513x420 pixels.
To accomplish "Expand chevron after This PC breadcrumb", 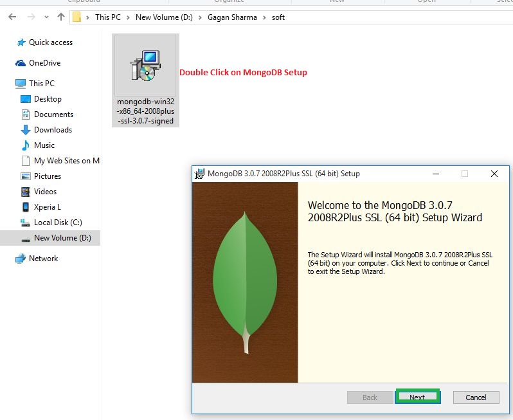I will pos(128,17).
